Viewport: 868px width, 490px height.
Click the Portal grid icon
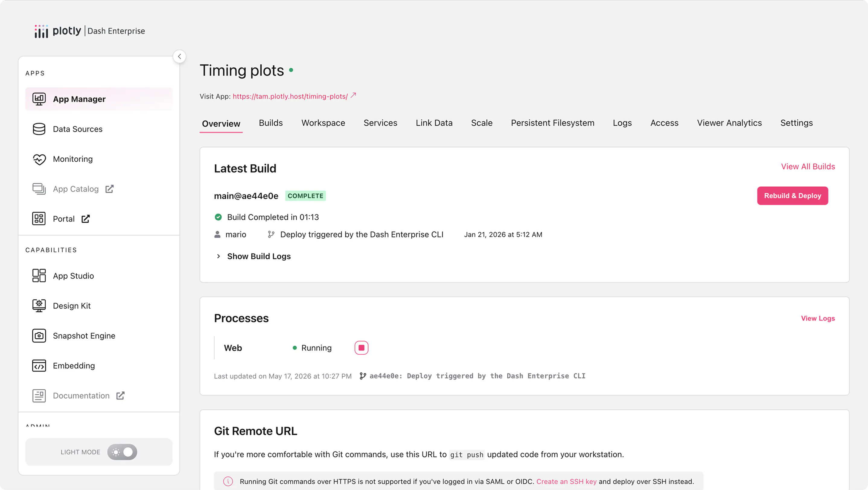39,218
